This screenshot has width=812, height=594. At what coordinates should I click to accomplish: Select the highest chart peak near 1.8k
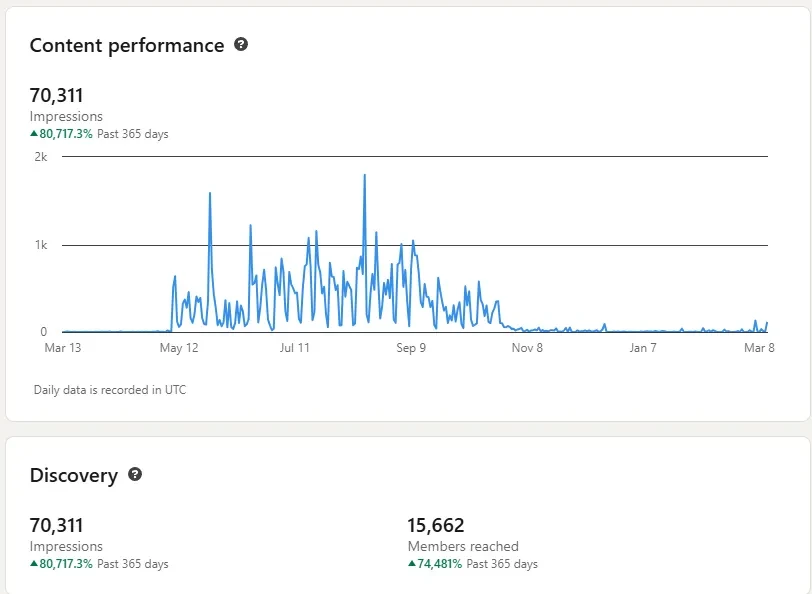364,176
